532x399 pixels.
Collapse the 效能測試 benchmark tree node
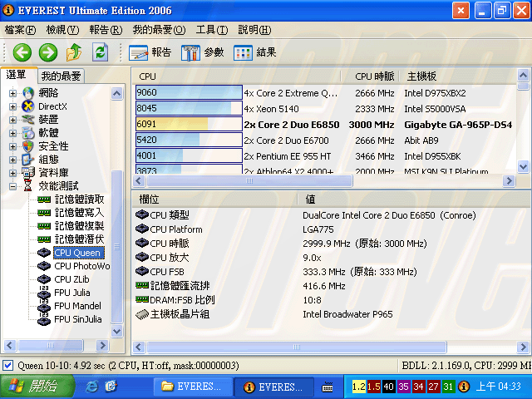pos(12,186)
